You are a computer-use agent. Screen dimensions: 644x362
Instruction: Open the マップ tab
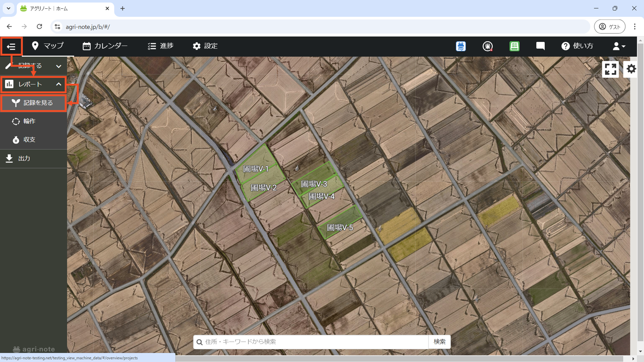[48, 46]
